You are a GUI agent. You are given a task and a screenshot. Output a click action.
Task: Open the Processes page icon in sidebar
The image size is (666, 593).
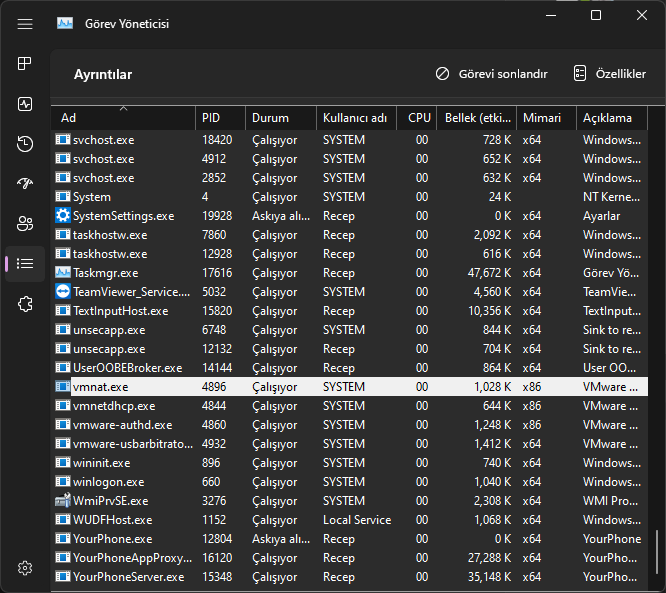(25, 64)
